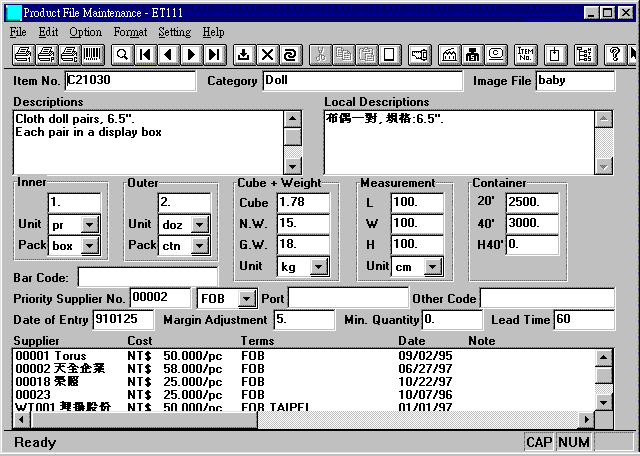Click the save record toolbar icon
The width and height of the screenshot is (640, 456).
click(243, 54)
